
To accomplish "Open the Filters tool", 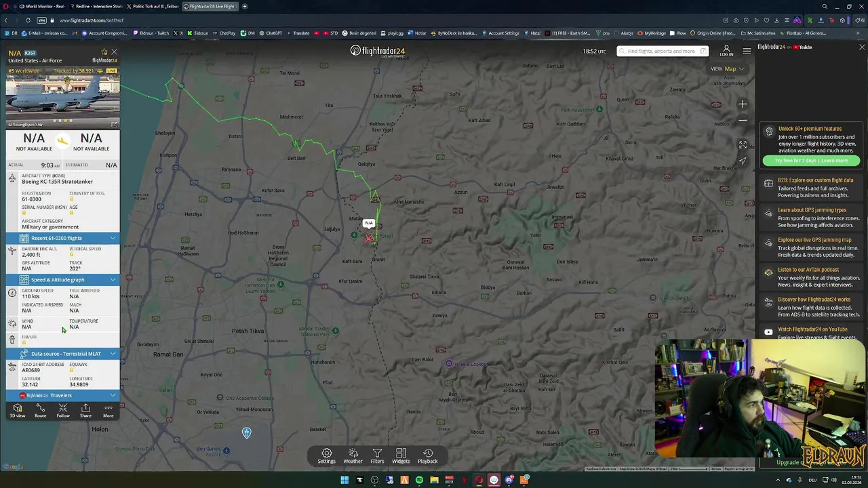I will pyautogui.click(x=377, y=456).
